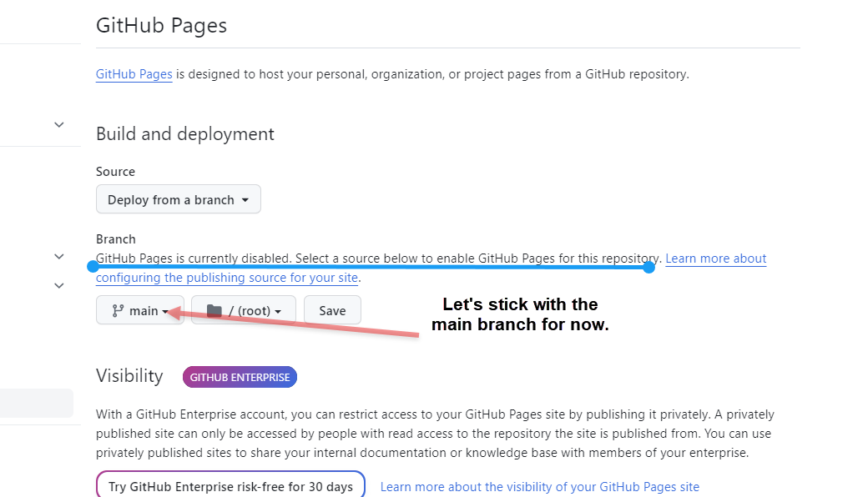Click the left endpoint of the blue line
The image size is (868, 497).
[x=93, y=267]
